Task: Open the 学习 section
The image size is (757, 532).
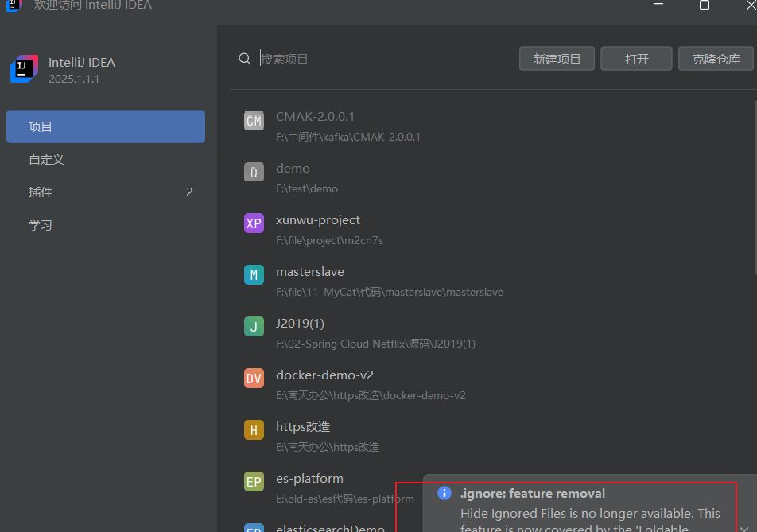Action: pyautogui.click(x=106, y=225)
